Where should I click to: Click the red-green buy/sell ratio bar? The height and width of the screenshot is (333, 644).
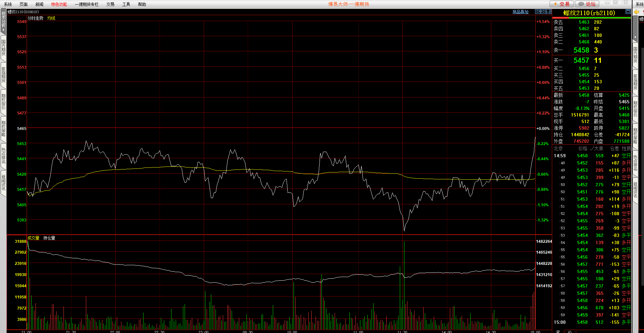coord(591,18)
